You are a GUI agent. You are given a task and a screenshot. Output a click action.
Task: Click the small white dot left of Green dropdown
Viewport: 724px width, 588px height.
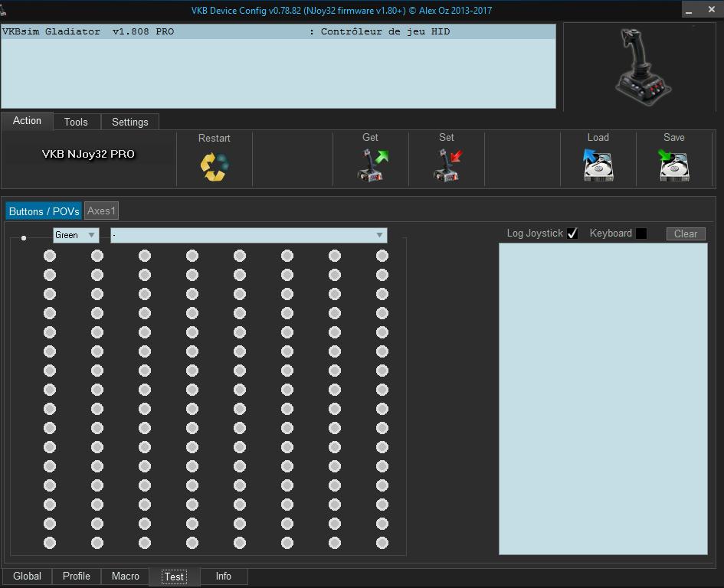[24, 238]
